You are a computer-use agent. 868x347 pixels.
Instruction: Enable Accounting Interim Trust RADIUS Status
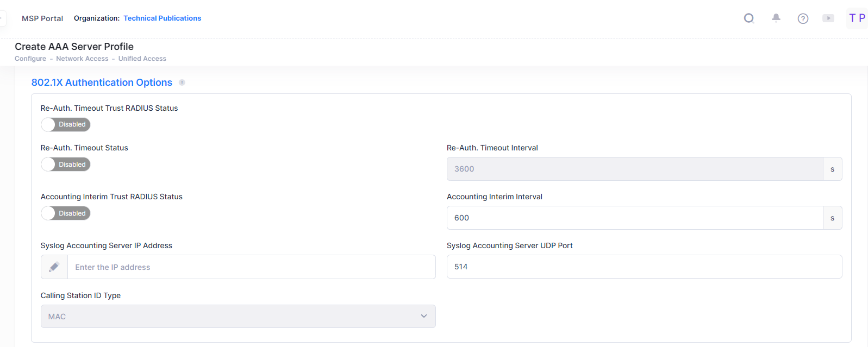coord(65,213)
